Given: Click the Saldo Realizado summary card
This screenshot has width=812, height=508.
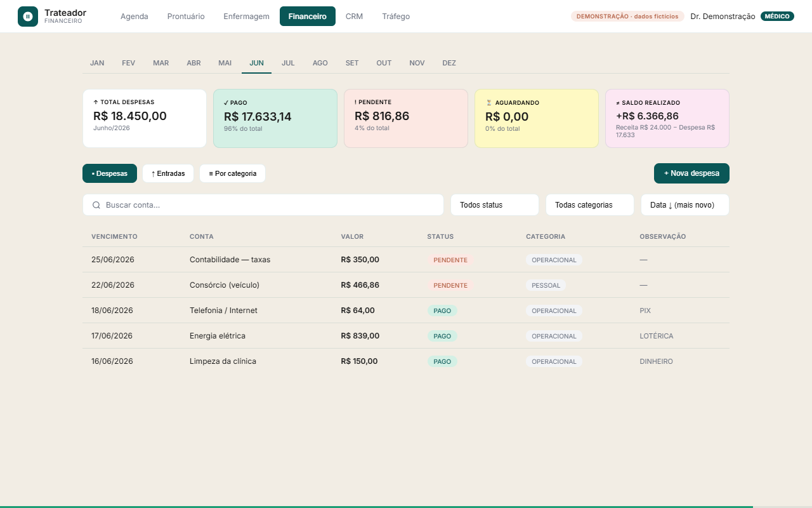Looking at the screenshot, I should tap(667, 118).
